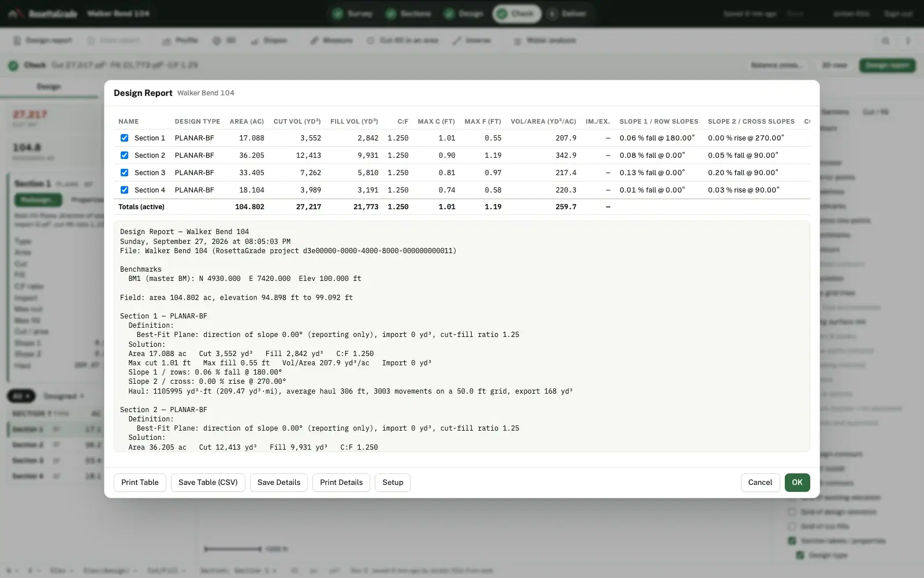Click the SLOPE 2 / CROSS SLOPES header
Screen dimensions: 924x578
(751, 121)
